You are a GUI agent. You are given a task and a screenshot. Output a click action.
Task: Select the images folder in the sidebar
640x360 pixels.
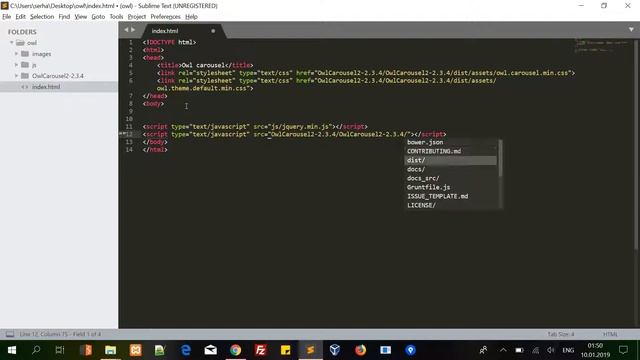pyautogui.click(x=41, y=54)
